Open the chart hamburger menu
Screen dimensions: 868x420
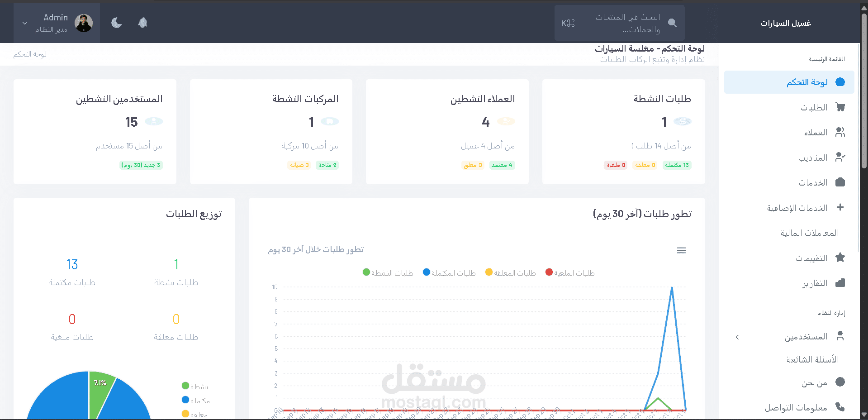(x=681, y=250)
